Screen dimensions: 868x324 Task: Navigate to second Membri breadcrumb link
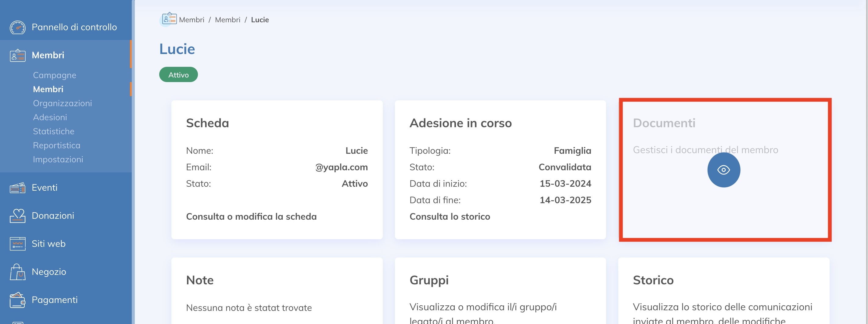point(228,20)
